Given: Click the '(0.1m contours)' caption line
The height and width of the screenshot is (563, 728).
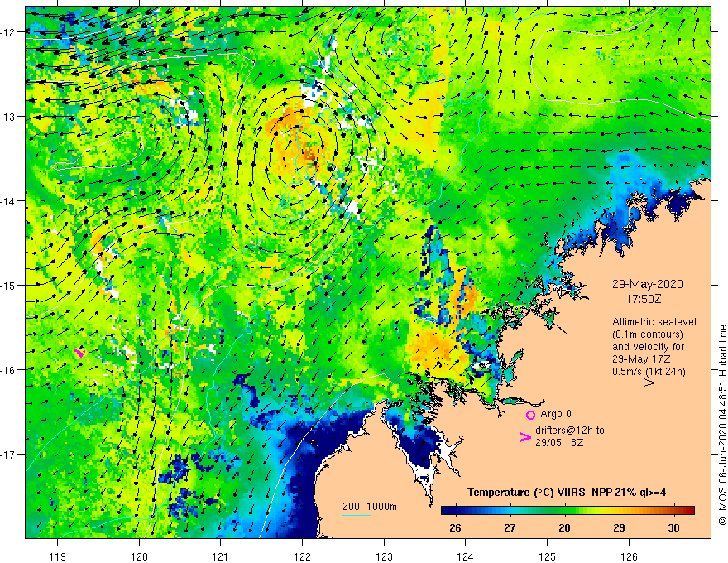Looking at the screenshot, I should coord(647,334).
